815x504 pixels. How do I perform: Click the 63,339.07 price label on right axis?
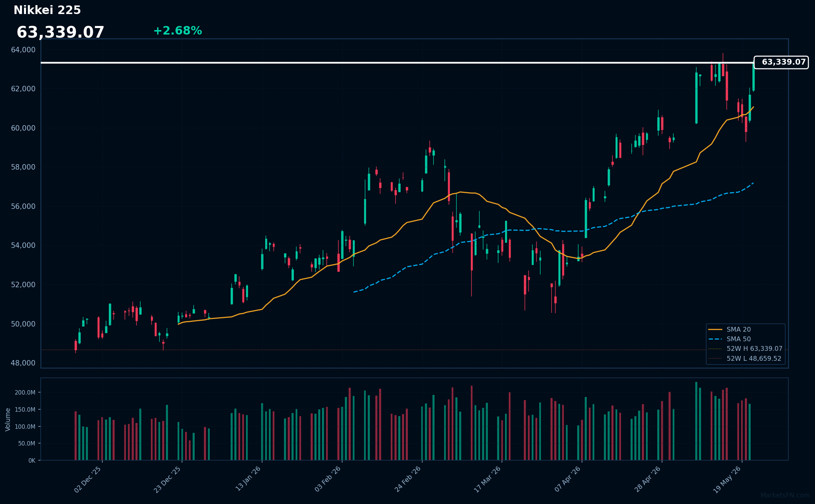pyautogui.click(x=781, y=62)
